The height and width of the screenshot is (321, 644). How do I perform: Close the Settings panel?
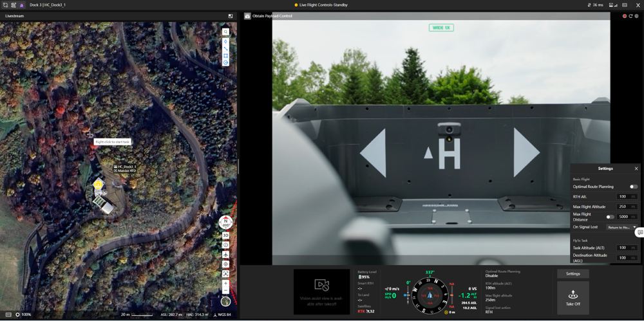pyautogui.click(x=636, y=169)
